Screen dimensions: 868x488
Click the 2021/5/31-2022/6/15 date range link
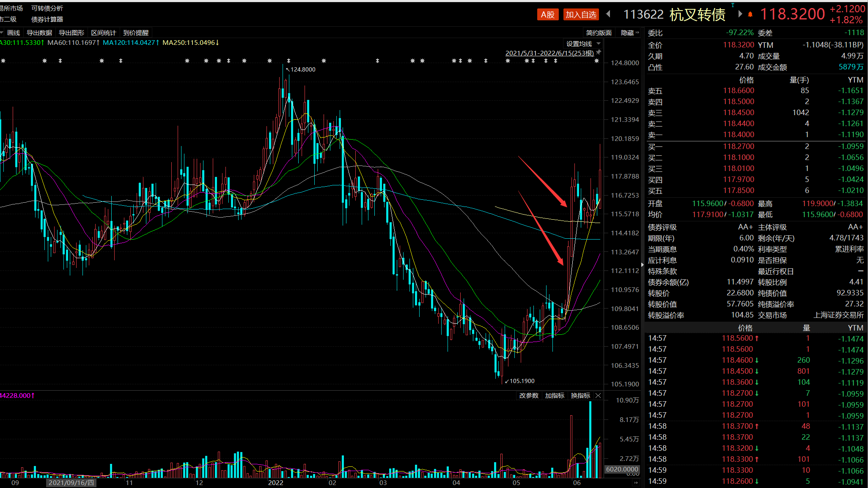click(x=549, y=53)
